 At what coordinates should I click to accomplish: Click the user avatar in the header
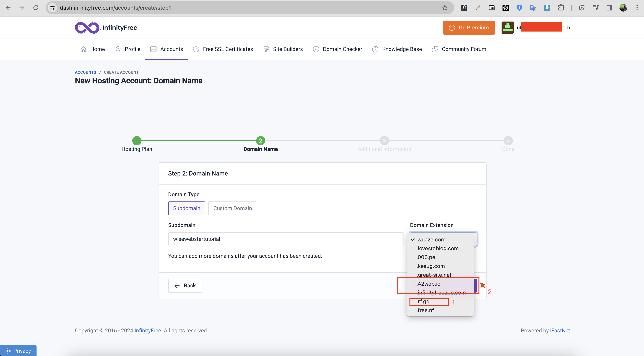coord(507,27)
